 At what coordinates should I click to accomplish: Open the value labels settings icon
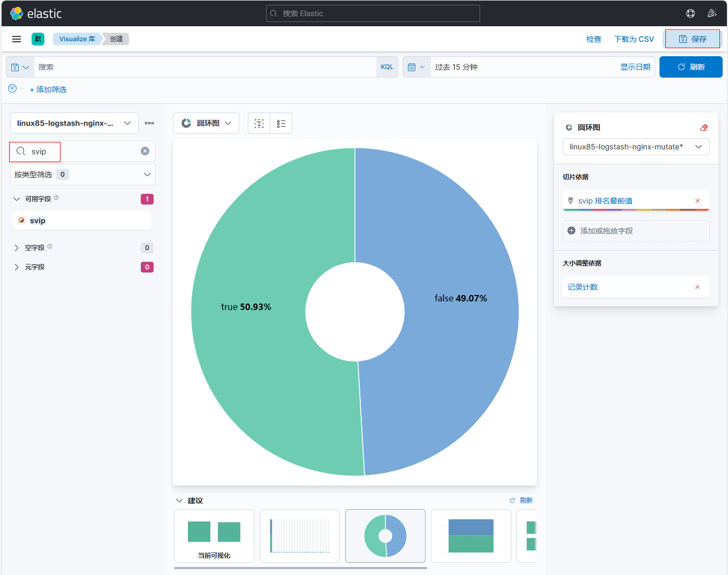tap(259, 124)
